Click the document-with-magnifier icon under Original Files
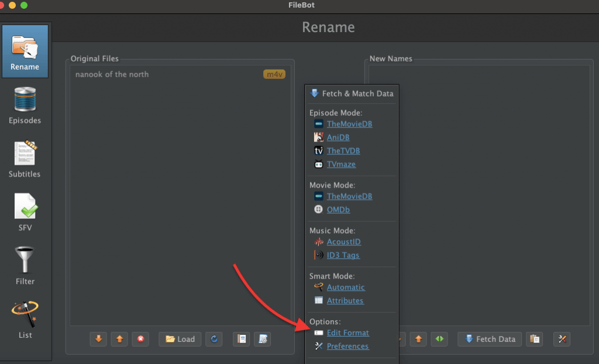 click(x=263, y=339)
